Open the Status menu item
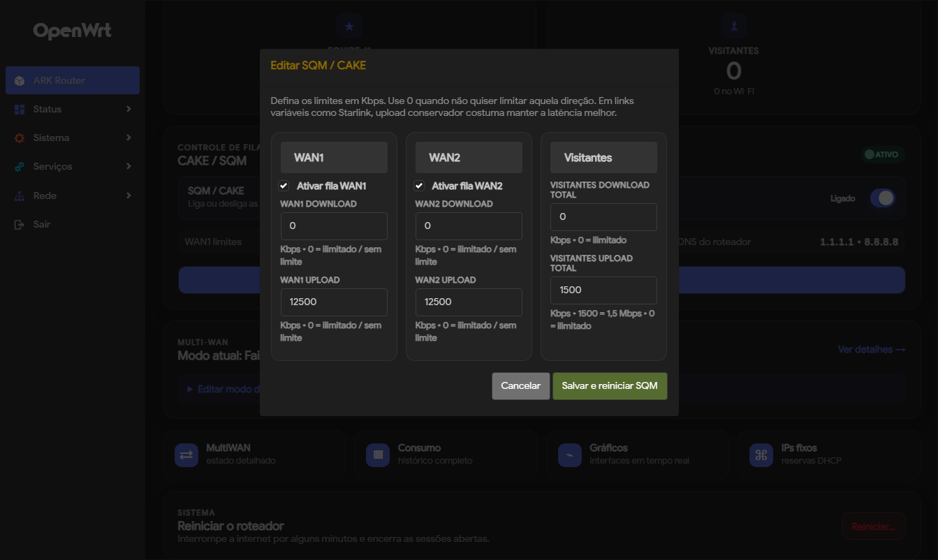The width and height of the screenshot is (938, 560). coord(73,109)
